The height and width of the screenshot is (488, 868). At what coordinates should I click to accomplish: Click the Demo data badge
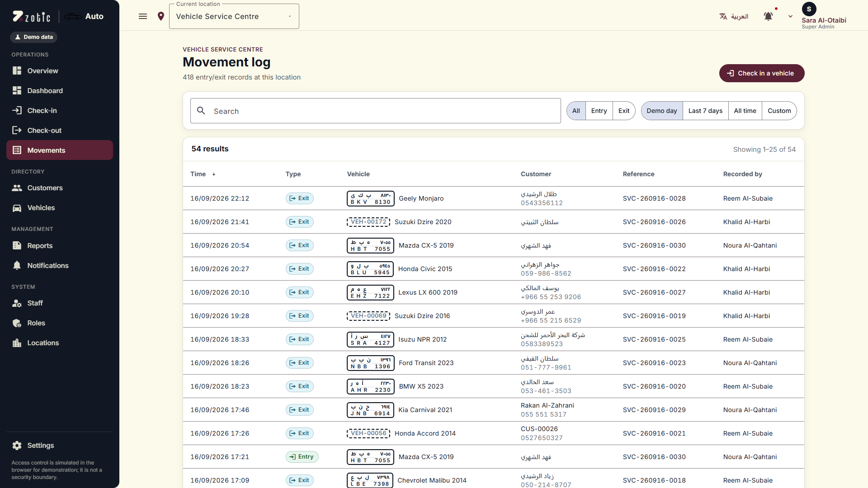[x=34, y=37]
